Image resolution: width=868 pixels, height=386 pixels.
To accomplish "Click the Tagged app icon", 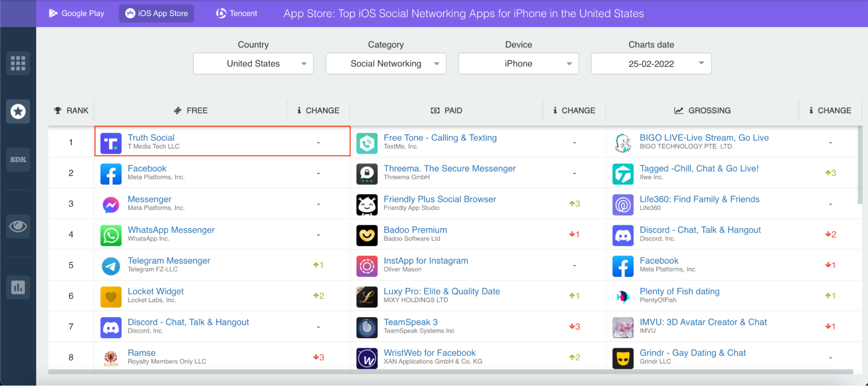I will [x=623, y=174].
